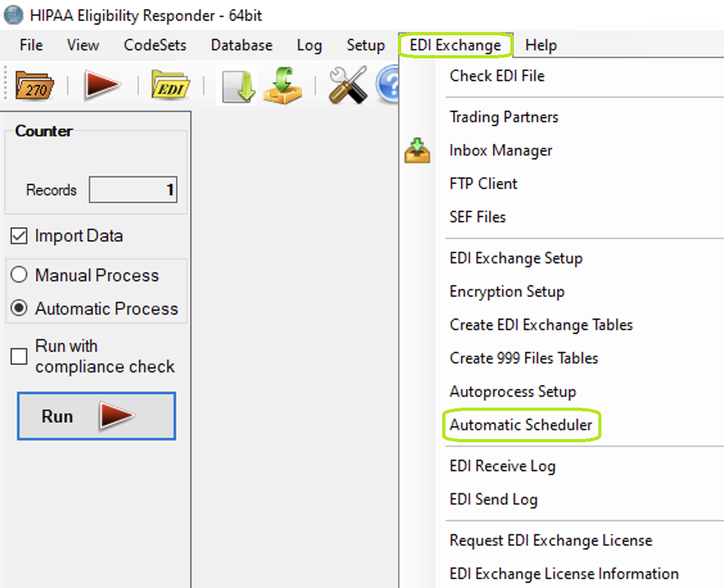Open the View menu

(x=83, y=46)
